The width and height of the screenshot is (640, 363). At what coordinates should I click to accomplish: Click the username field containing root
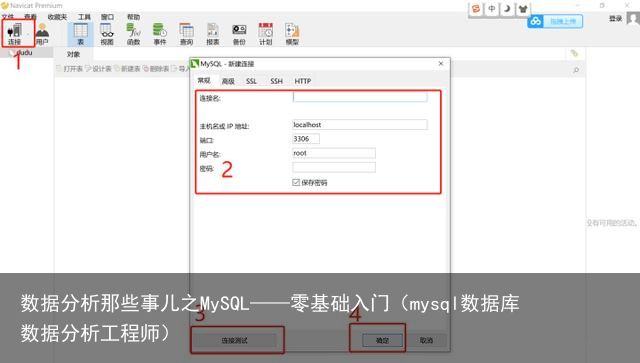(334, 153)
